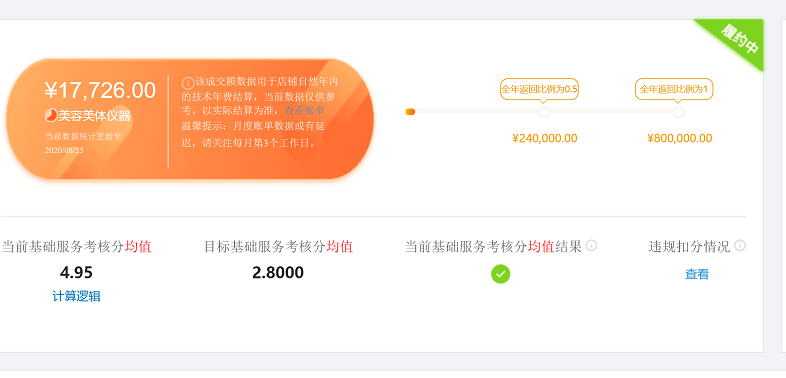Click the 全年返回比例为0.5 tooltip bubble
The width and height of the screenshot is (786, 378).
(539, 89)
